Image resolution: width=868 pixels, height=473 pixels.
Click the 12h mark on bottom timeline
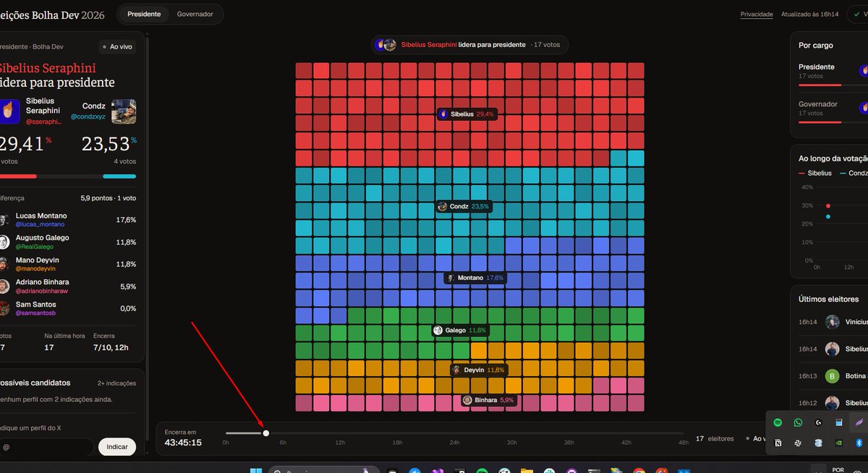[340, 441]
